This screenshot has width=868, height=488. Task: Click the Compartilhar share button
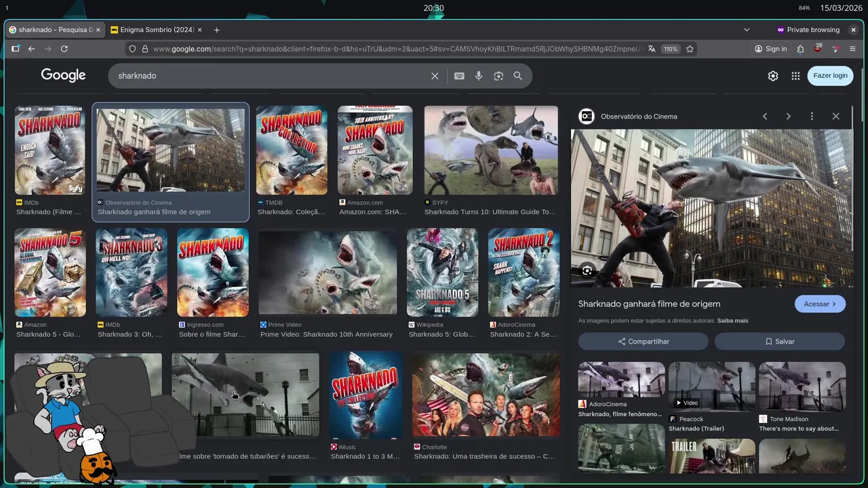click(643, 342)
